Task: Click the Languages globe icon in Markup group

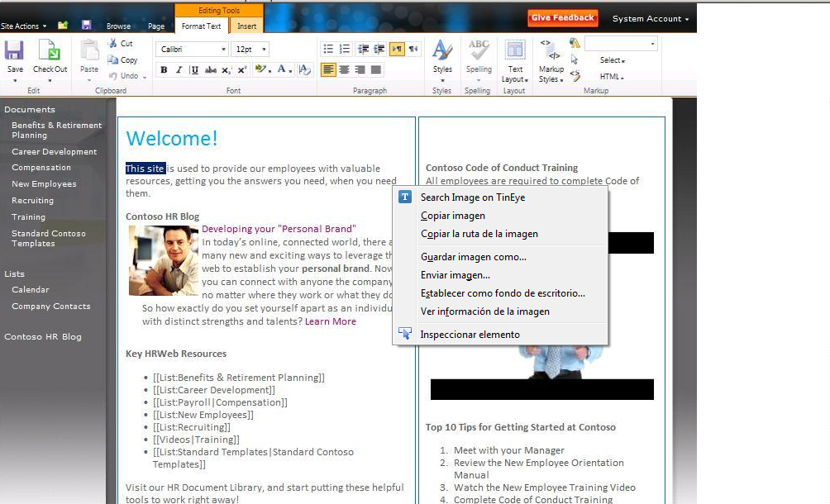Action: (575, 43)
